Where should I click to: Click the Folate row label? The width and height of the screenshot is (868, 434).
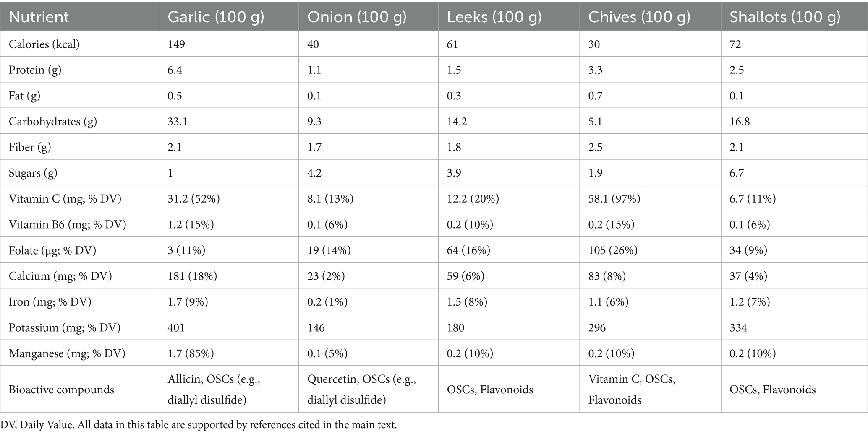click(x=52, y=250)
